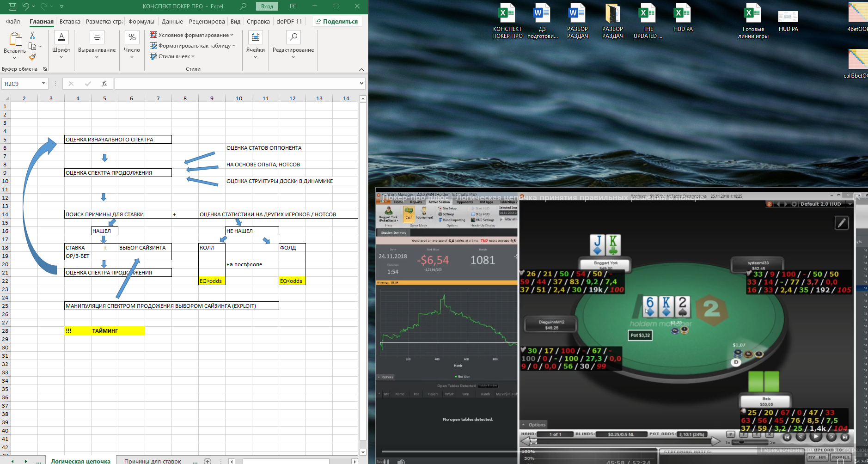This screenshot has width=868, height=464.
Task: Open the THE UPDATED Excel file on desktop
Action: tap(648, 21)
